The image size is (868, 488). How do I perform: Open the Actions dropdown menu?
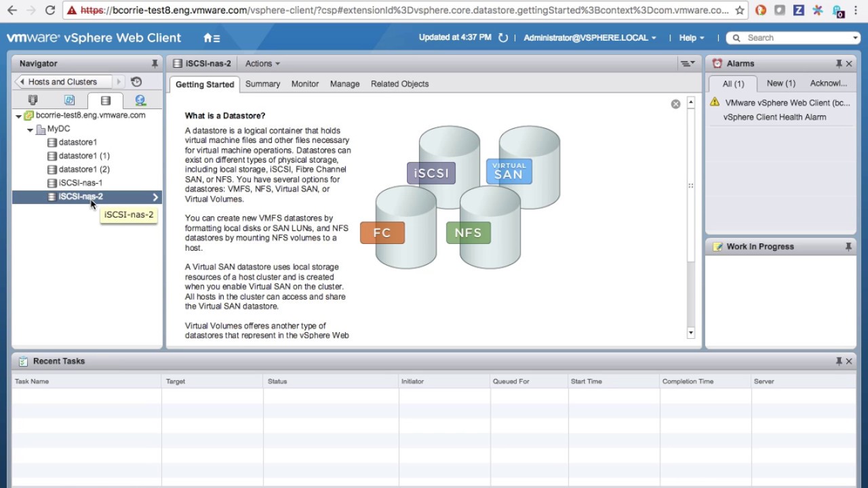[x=262, y=64]
